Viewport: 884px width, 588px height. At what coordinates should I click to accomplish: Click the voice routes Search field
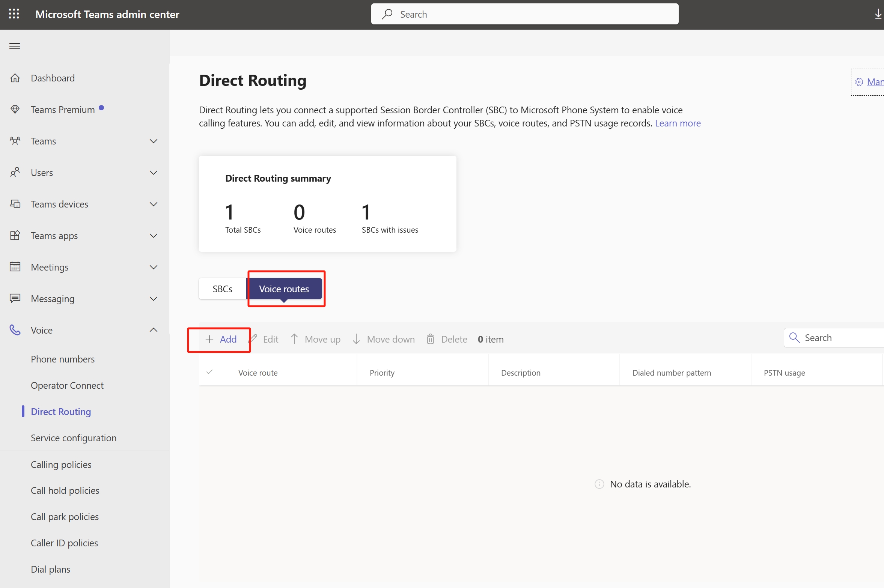pyautogui.click(x=834, y=338)
